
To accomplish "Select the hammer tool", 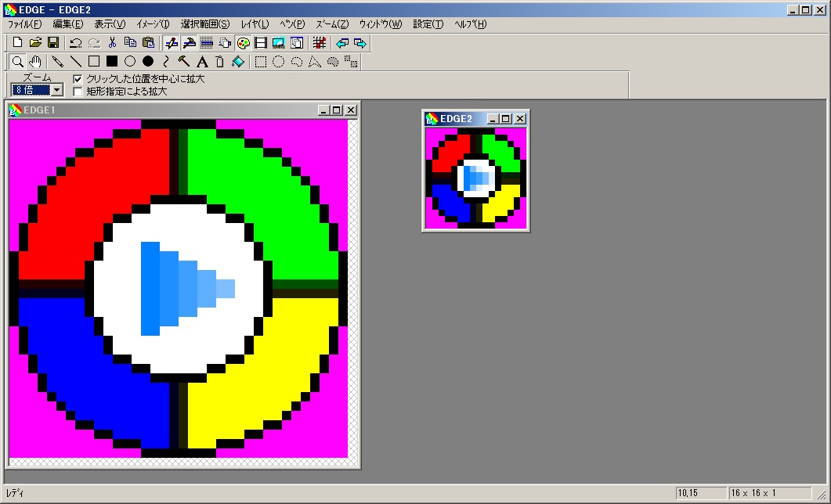I will [x=184, y=62].
